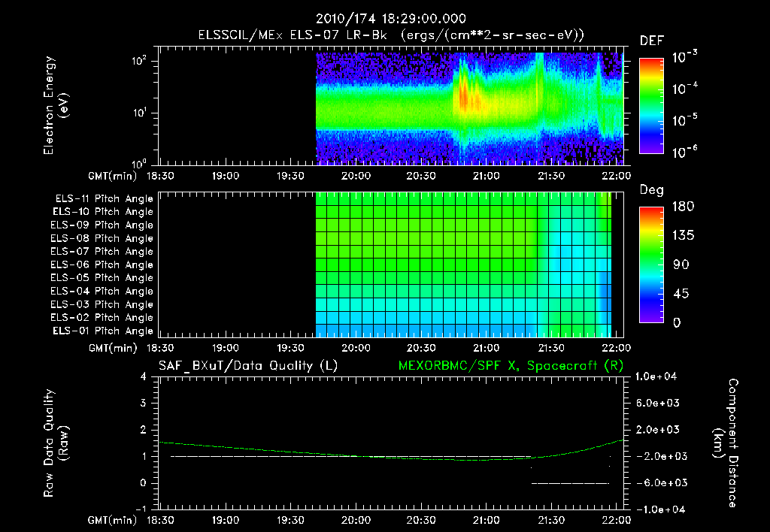Click the ELS-09 Pitch Angle row label

102,225
